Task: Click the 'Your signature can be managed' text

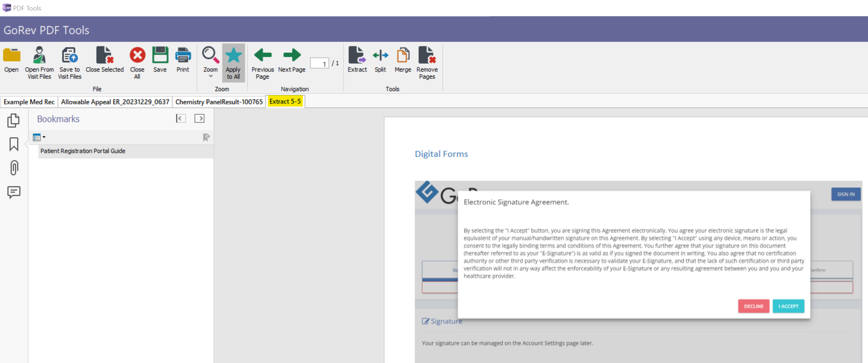Action: [x=507, y=343]
